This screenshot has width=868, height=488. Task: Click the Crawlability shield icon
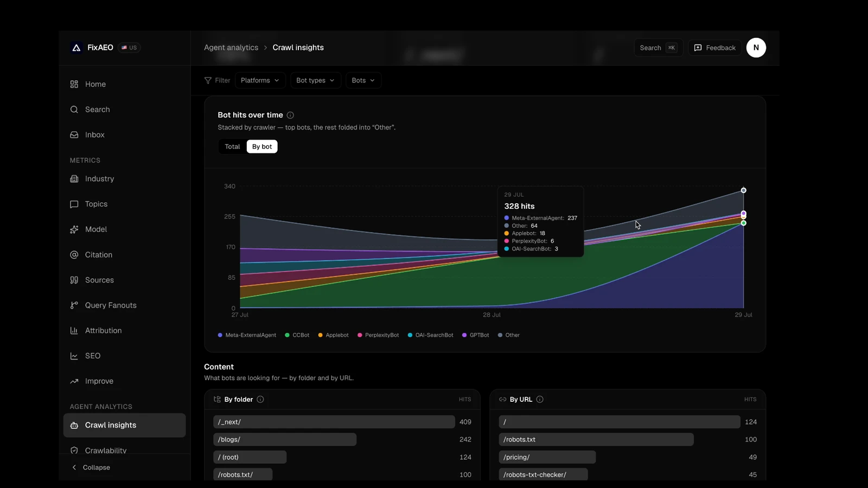(74, 451)
